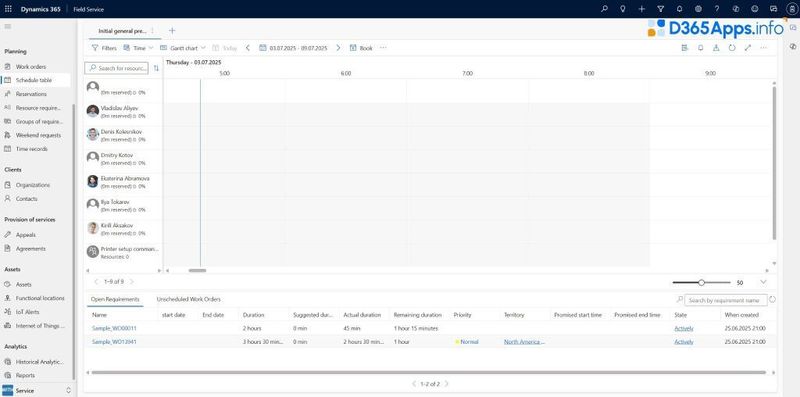Select resource Kirill Aksakov
This screenshot has width=800, height=397.
click(123, 229)
